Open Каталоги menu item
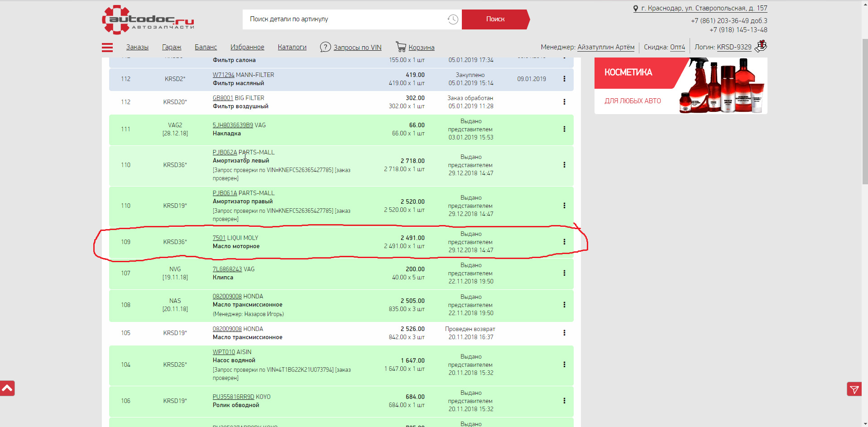Viewport: 868px width, 427px height. tap(292, 47)
